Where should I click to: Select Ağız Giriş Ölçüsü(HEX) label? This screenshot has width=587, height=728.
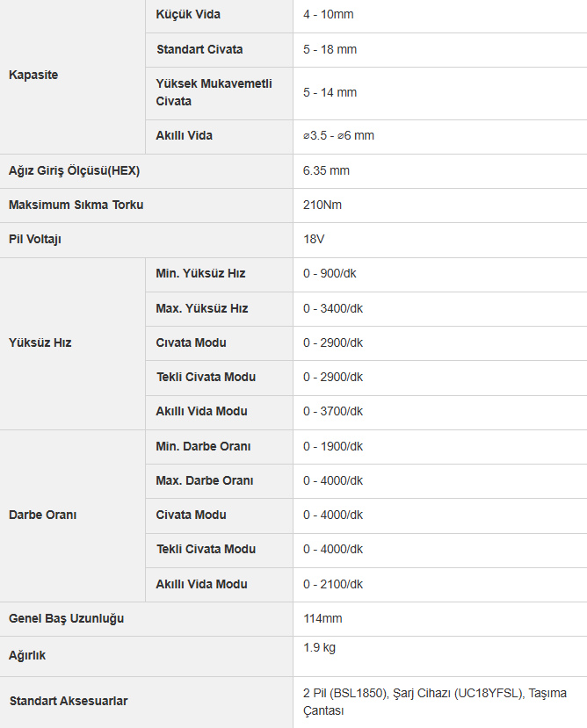(x=75, y=170)
